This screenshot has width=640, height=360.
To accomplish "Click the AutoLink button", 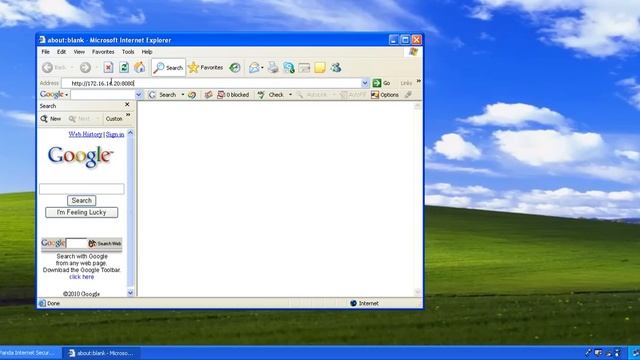I will (312, 95).
